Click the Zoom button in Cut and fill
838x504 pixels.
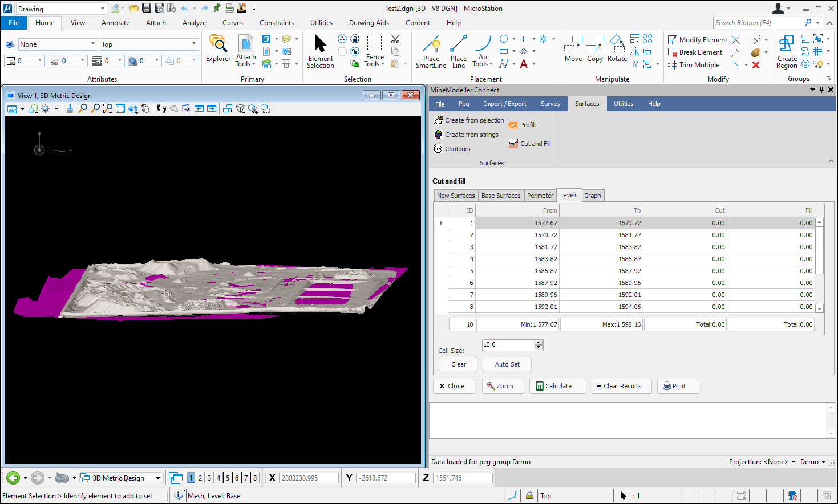pyautogui.click(x=504, y=386)
